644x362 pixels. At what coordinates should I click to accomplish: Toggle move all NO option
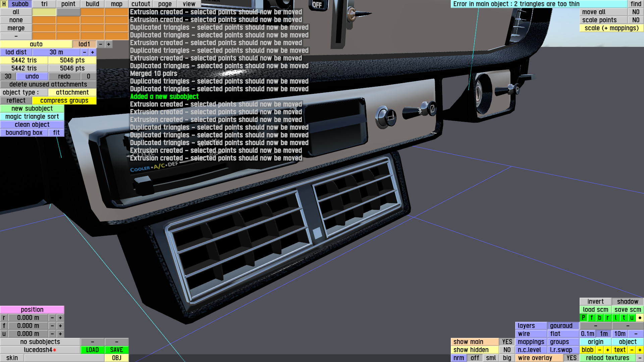[636, 12]
